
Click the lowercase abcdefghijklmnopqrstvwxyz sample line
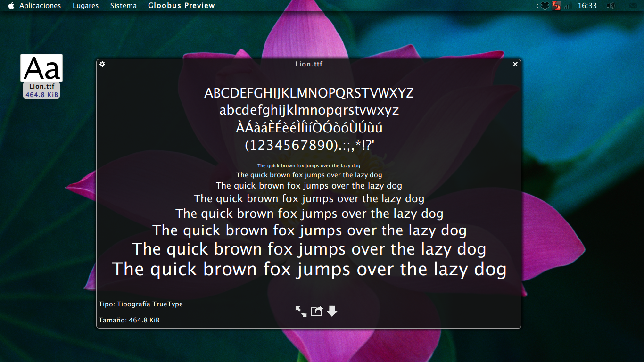pos(309,111)
